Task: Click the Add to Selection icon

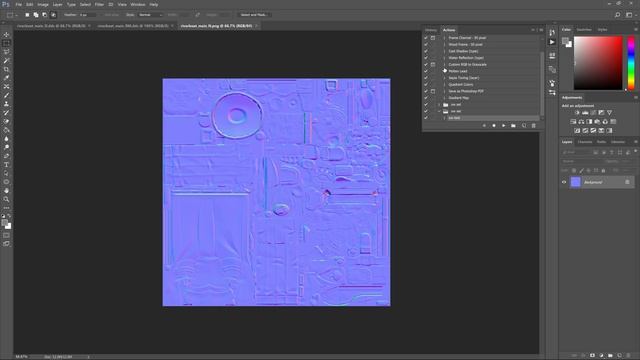Action: (36, 15)
